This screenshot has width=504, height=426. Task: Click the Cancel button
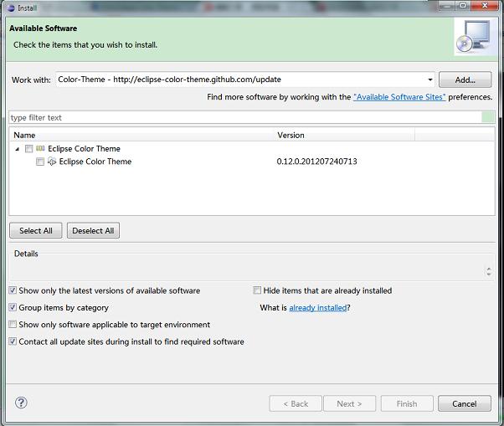coord(465,403)
